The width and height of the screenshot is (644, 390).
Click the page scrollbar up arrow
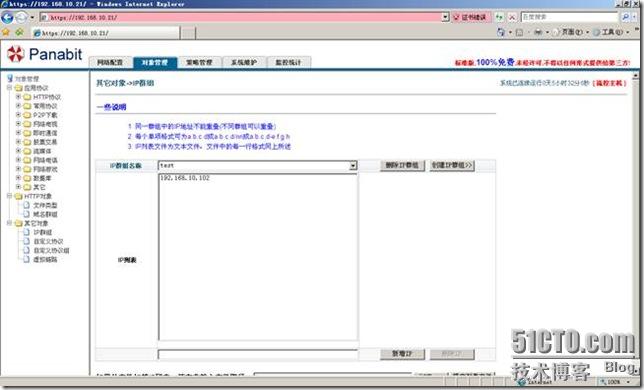[x=636, y=76]
